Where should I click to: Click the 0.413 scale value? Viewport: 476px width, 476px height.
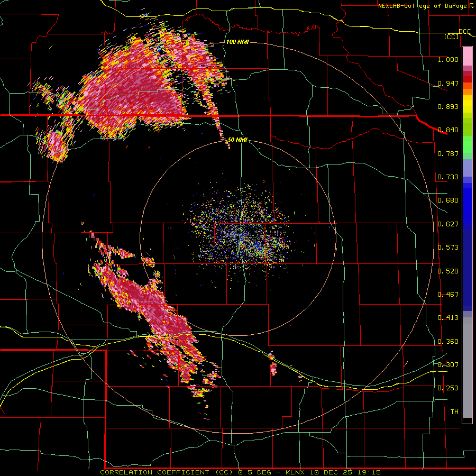pyautogui.click(x=448, y=317)
